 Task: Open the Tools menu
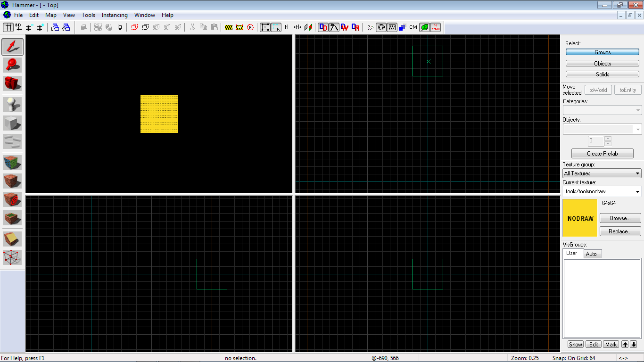tap(88, 15)
